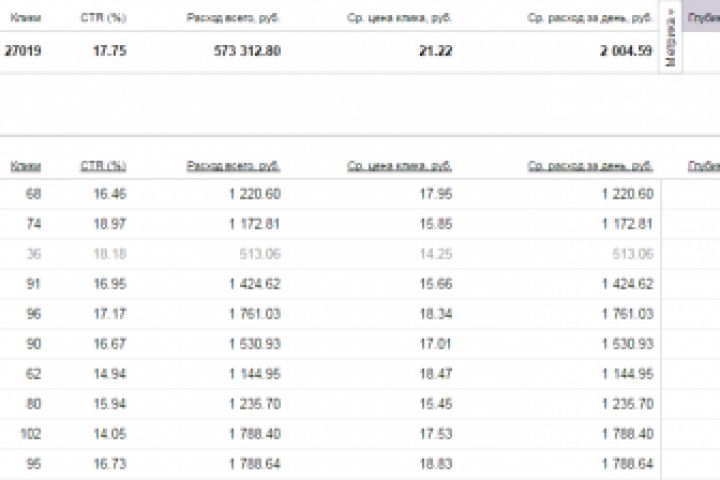Viewport: 720px width, 480px height.
Task: Sort by underlined Ср. расход за день link
Action: pos(590,166)
